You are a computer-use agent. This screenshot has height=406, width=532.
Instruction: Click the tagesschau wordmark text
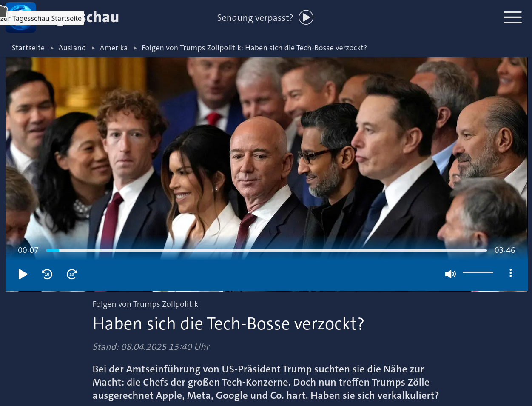coord(101,17)
